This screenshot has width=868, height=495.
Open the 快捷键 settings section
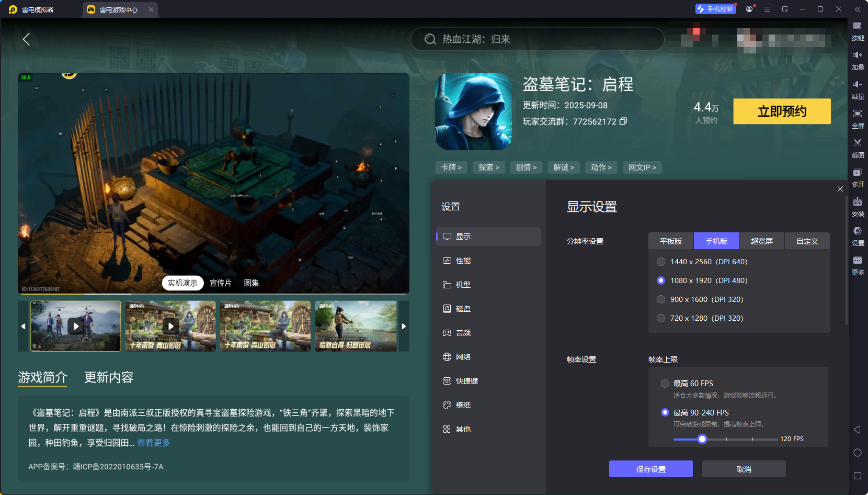[x=488, y=381]
